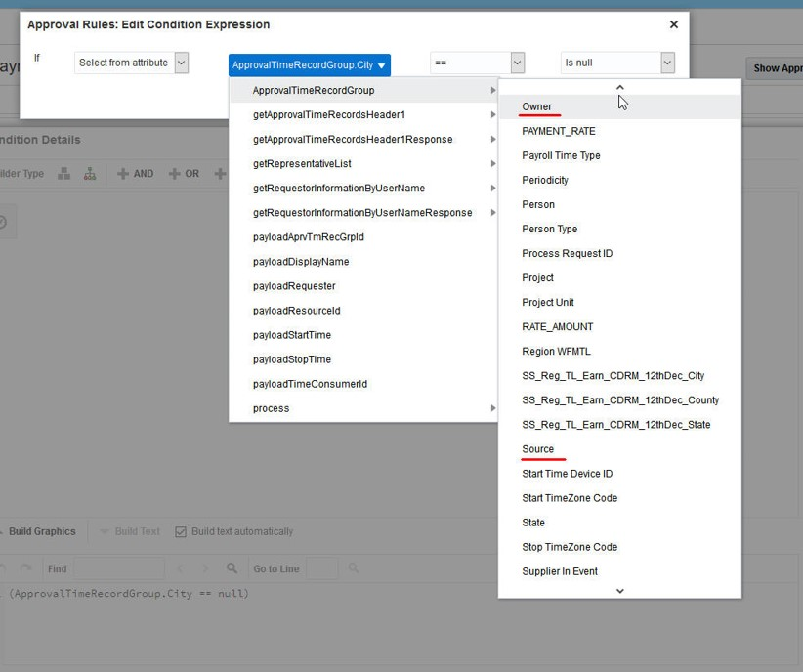The height and width of the screenshot is (672, 803).
Task: Click the Go to Line number field
Action: click(x=321, y=568)
